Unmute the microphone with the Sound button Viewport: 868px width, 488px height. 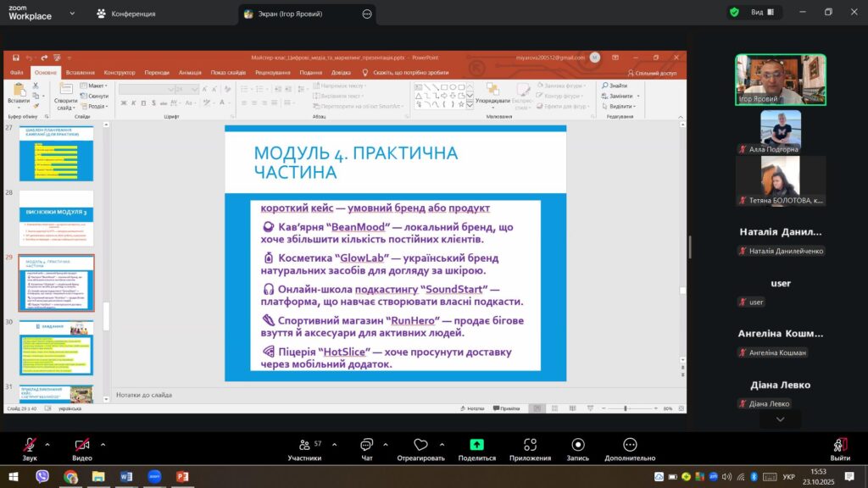click(30, 445)
